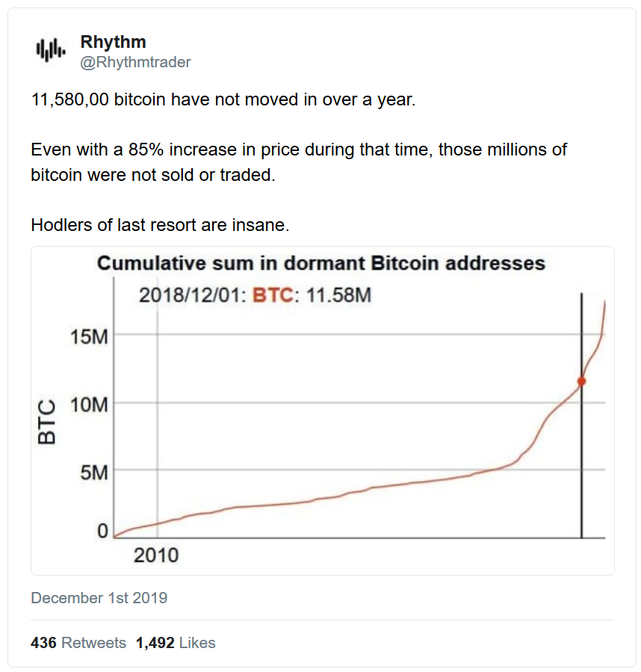The height and width of the screenshot is (672, 641).
Task: Click the 85% increase in price sentence
Action: pyautogui.click(x=299, y=162)
